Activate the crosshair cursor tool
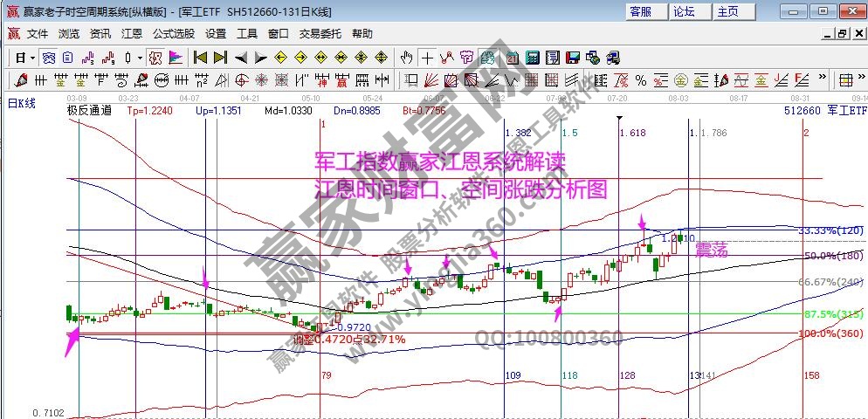This screenshot has width=868, height=419. pos(427,58)
